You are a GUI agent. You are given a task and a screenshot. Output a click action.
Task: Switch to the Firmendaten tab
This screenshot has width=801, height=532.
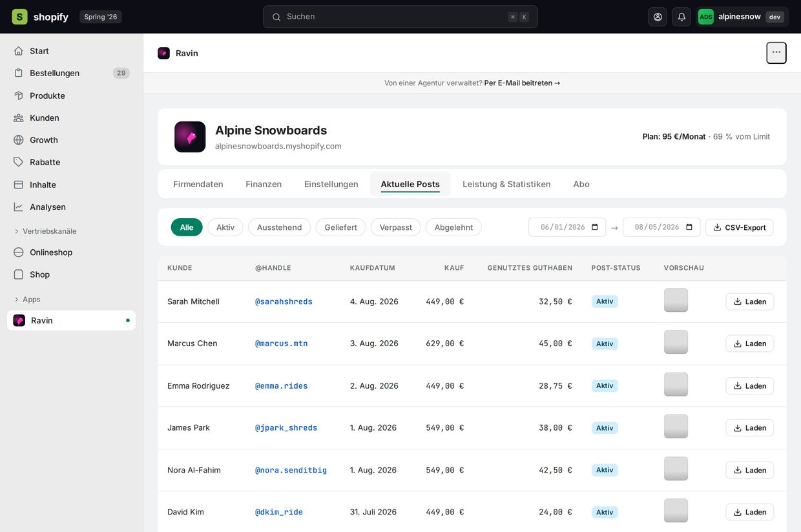(x=198, y=184)
